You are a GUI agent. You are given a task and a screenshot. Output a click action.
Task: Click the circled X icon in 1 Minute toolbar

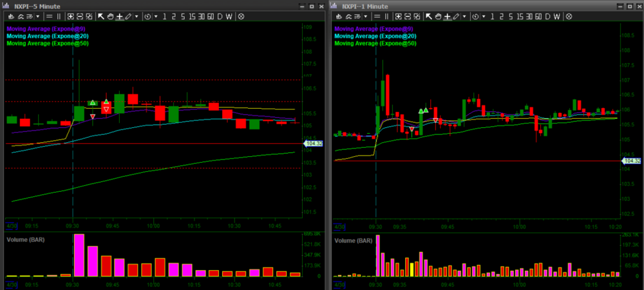[x=569, y=16]
